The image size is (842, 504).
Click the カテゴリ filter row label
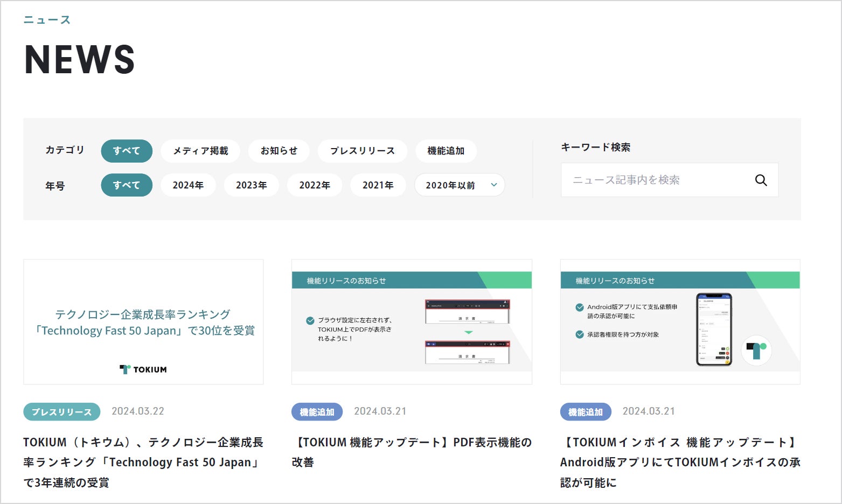coord(65,150)
